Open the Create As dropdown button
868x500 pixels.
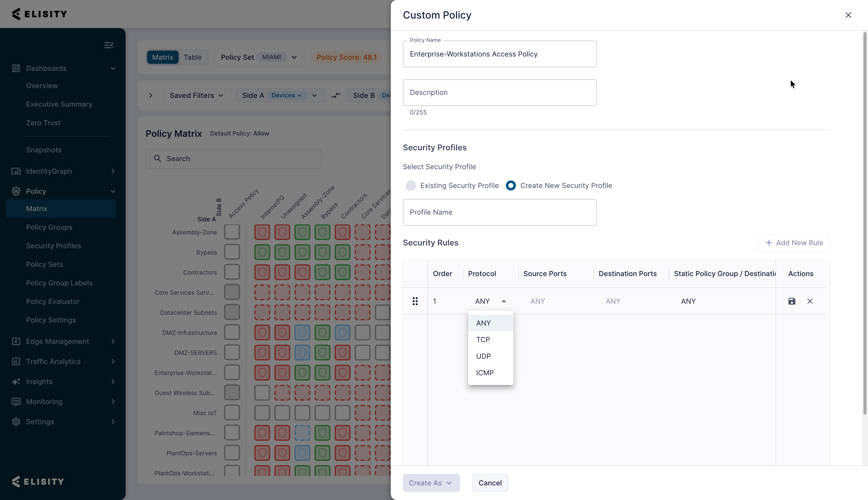click(x=431, y=483)
